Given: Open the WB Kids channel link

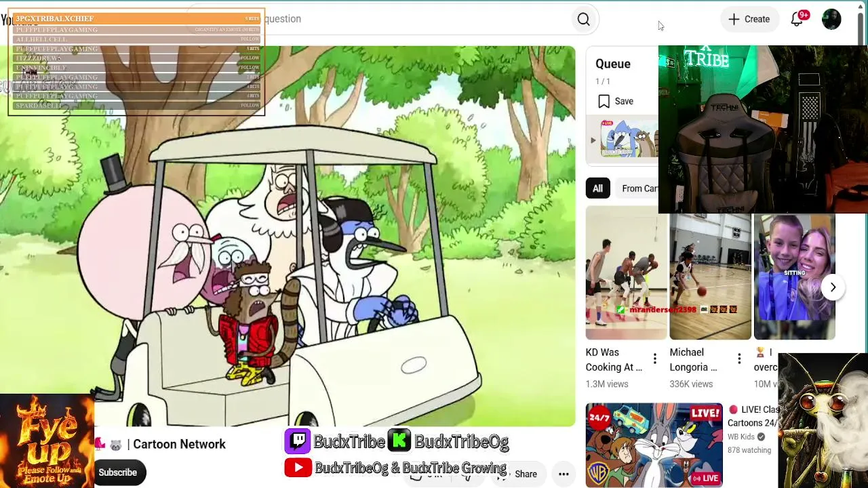Looking at the screenshot, I should click(746, 437).
